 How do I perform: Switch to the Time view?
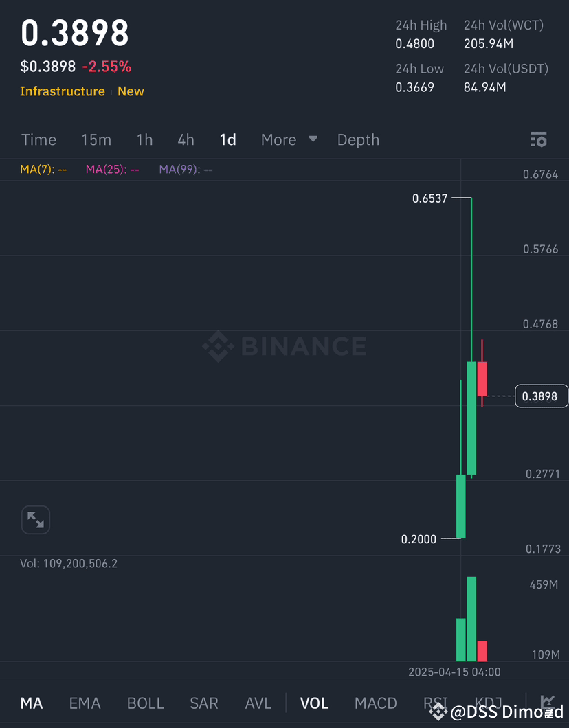click(38, 139)
